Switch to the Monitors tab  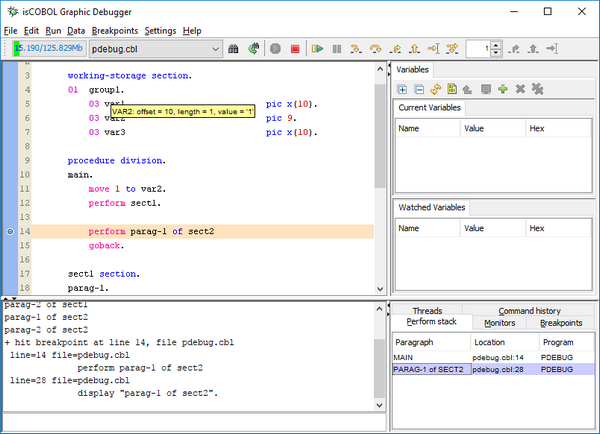pos(499,323)
